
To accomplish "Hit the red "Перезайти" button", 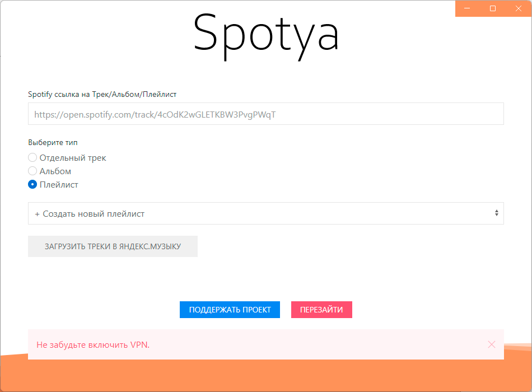I will click(321, 310).
